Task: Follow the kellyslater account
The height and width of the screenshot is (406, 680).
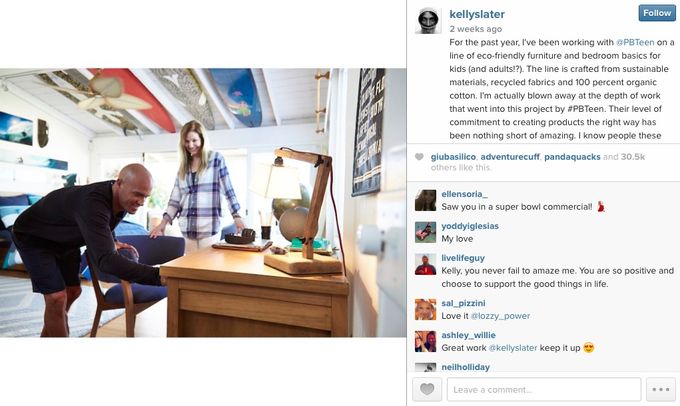Action: tap(657, 13)
